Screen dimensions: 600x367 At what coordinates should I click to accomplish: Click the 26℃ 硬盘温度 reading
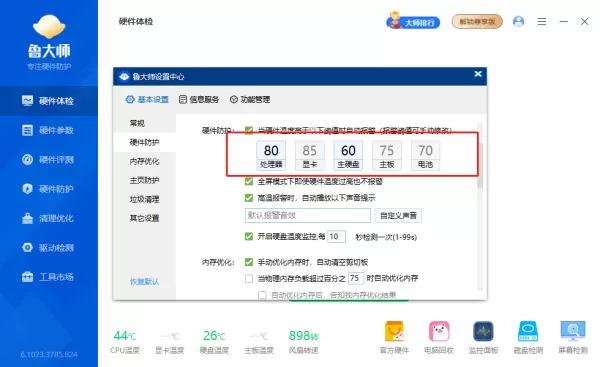click(214, 342)
